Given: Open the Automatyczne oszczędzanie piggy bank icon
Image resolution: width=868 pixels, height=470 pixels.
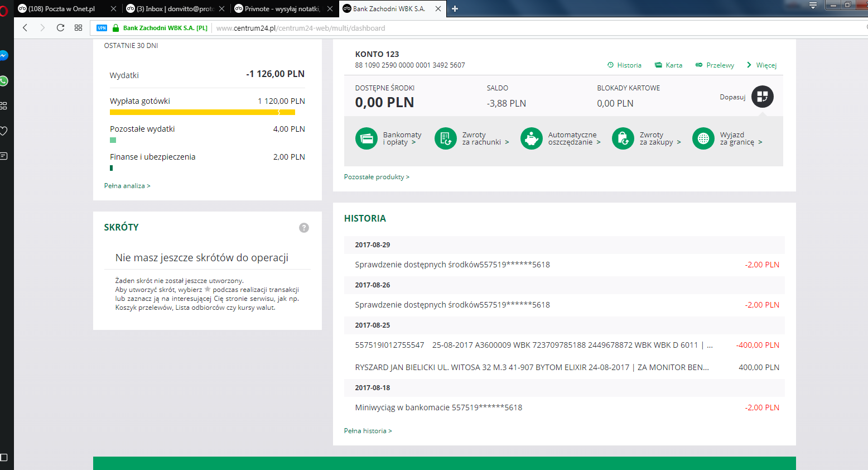Looking at the screenshot, I should [532, 138].
